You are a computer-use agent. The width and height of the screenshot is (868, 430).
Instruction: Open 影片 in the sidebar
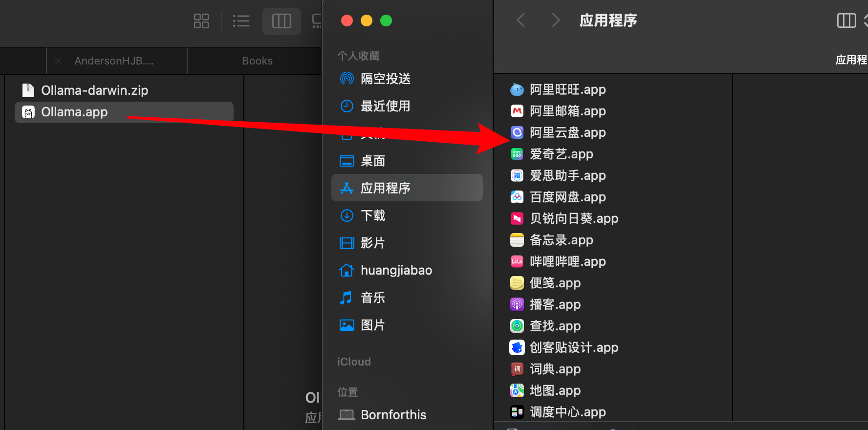tap(407, 243)
